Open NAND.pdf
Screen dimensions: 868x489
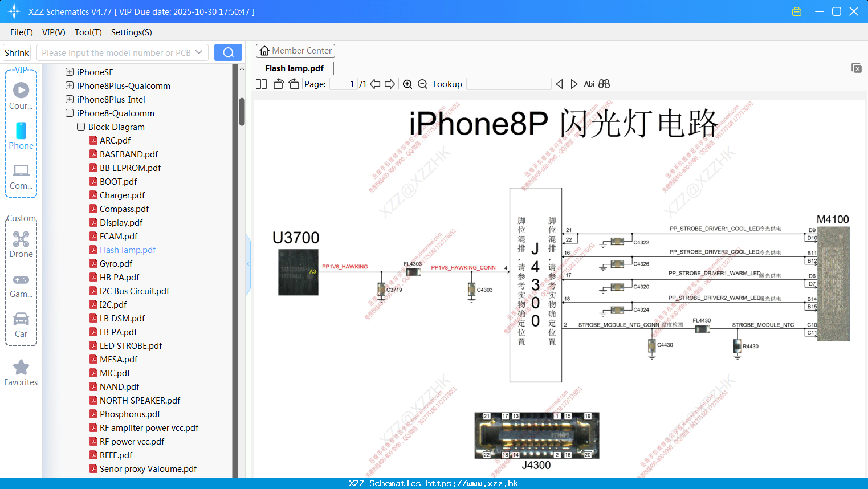[x=119, y=386]
